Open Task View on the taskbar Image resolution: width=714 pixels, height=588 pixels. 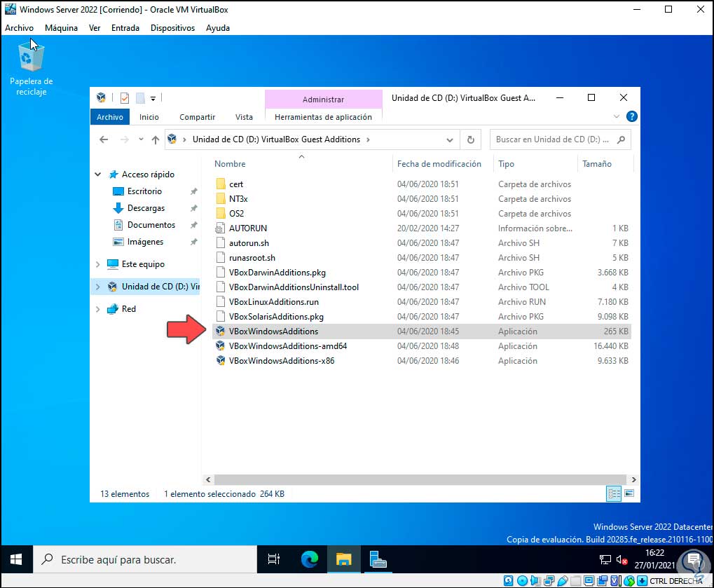274,559
